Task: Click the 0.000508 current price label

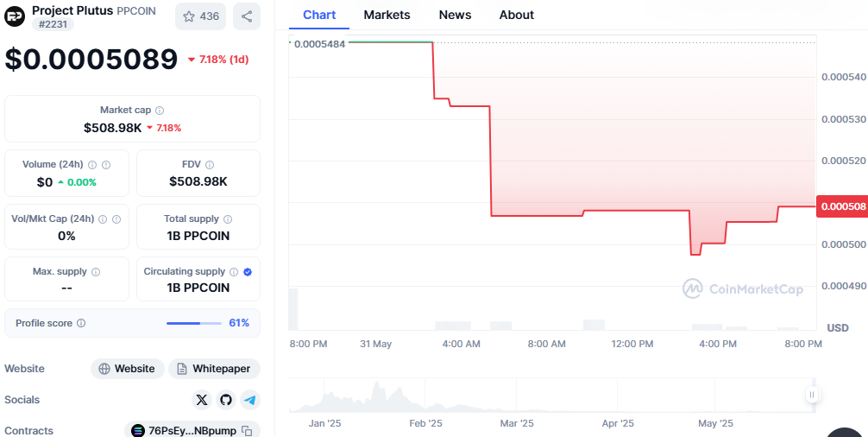Action: [x=842, y=206]
